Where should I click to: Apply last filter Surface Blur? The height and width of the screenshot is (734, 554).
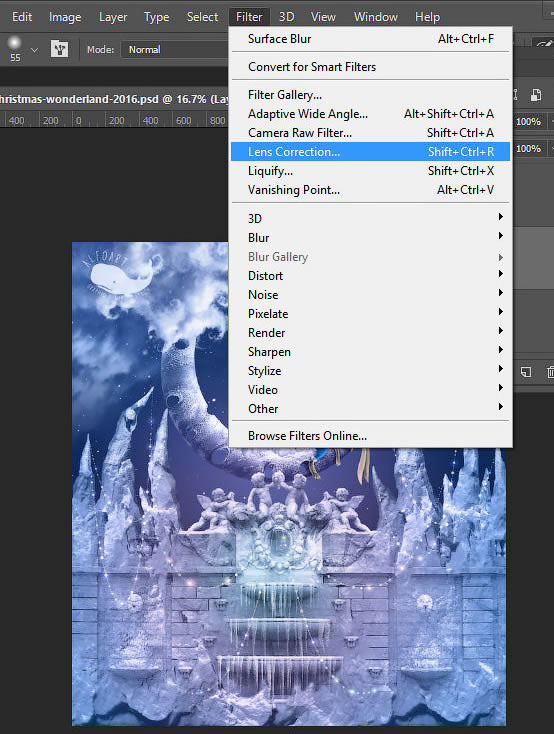point(370,39)
